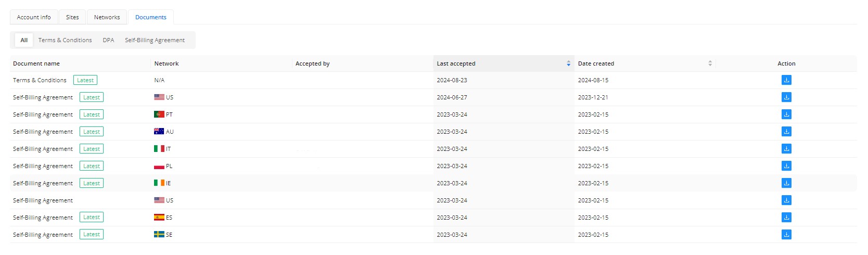Click the Document name column header

[36, 63]
